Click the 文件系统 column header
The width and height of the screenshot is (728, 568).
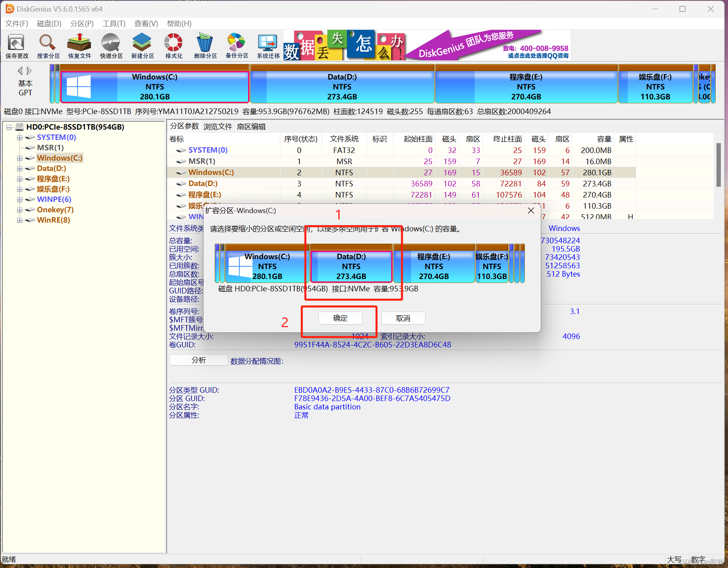344,139
